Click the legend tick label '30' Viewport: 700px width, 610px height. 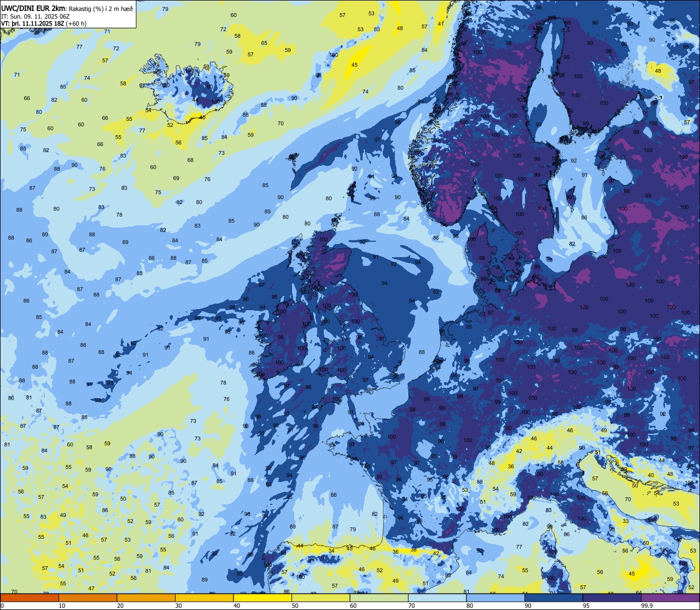[x=178, y=606]
